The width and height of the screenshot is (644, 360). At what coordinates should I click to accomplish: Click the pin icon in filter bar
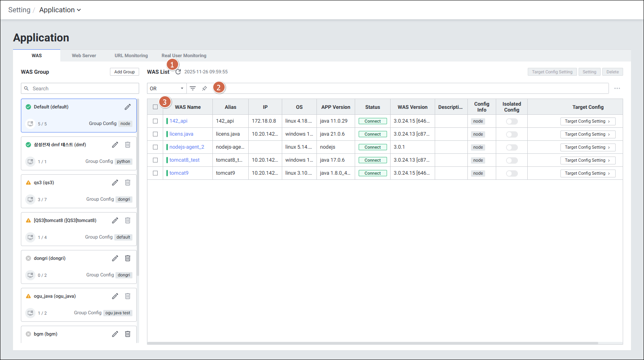pos(205,88)
